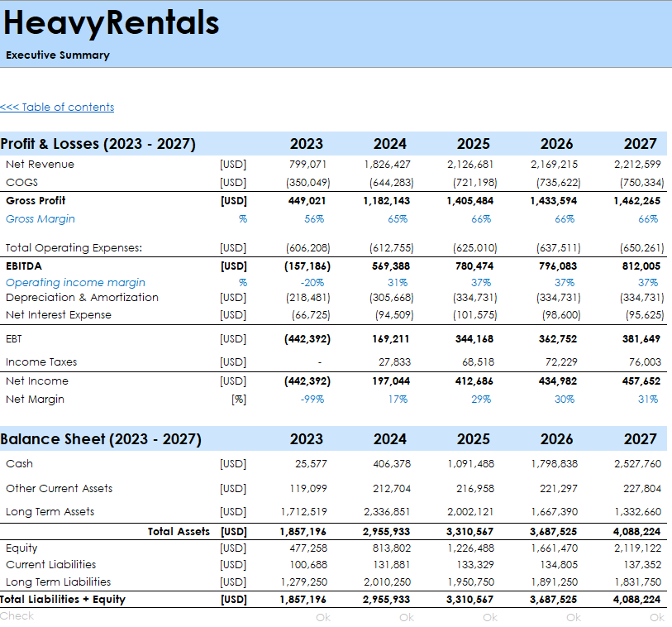Click Net Revenue 2024 value 1,826,427

387,165
